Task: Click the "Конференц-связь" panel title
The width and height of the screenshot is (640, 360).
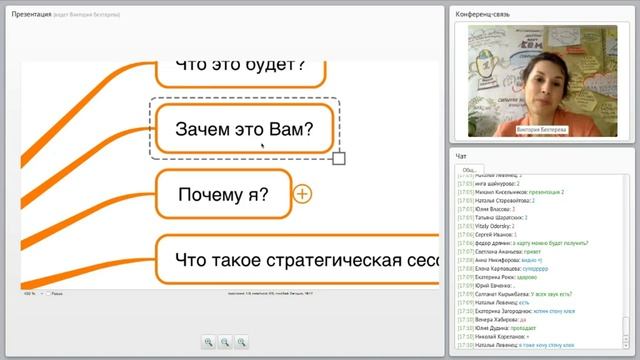Action: pyautogui.click(x=482, y=14)
